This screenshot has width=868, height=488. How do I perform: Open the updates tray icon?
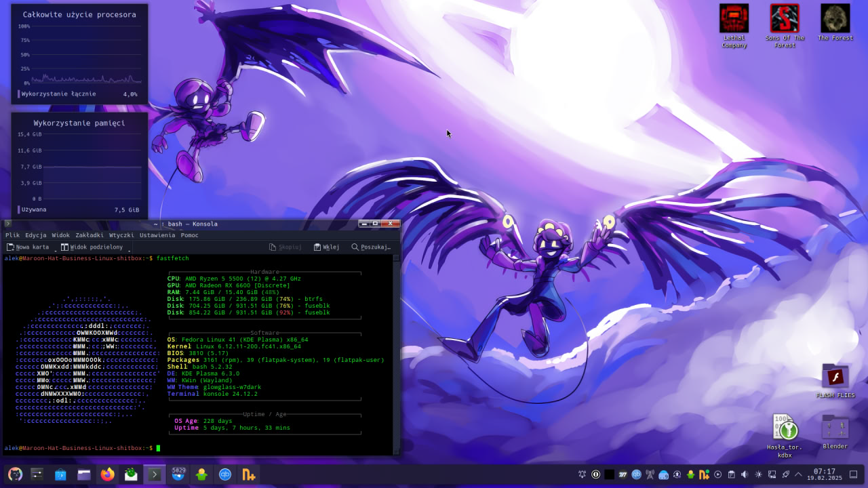pos(677,474)
